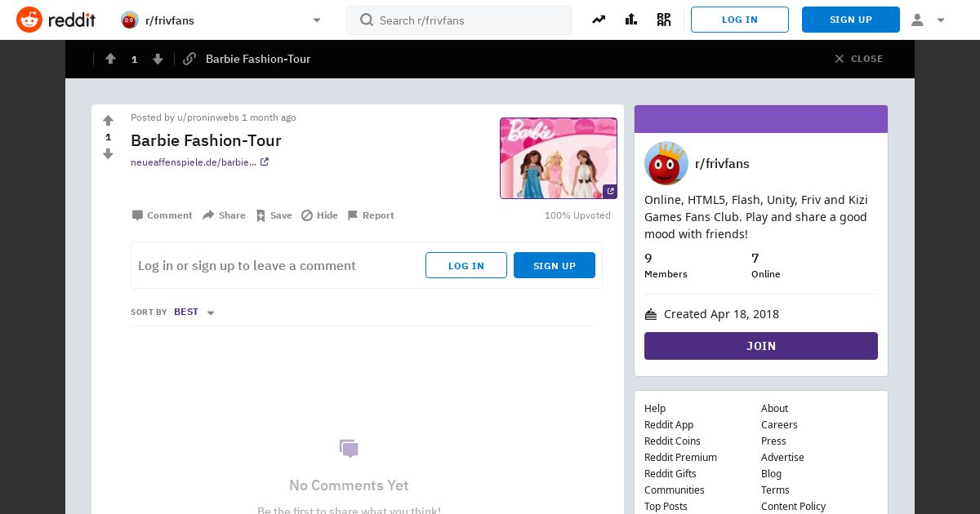Focus the Search r/frivfans field
Viewport: 980px width, 514px height.
click(x=459, y=20)
